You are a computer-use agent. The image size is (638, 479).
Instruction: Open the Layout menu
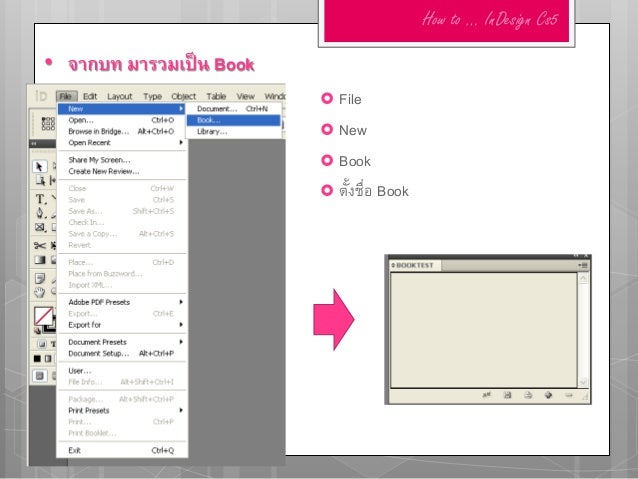[120, 96]
